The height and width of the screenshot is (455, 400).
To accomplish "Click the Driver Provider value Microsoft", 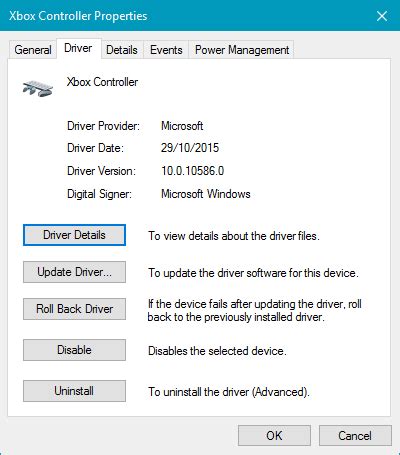I will (x=182, y=126).
